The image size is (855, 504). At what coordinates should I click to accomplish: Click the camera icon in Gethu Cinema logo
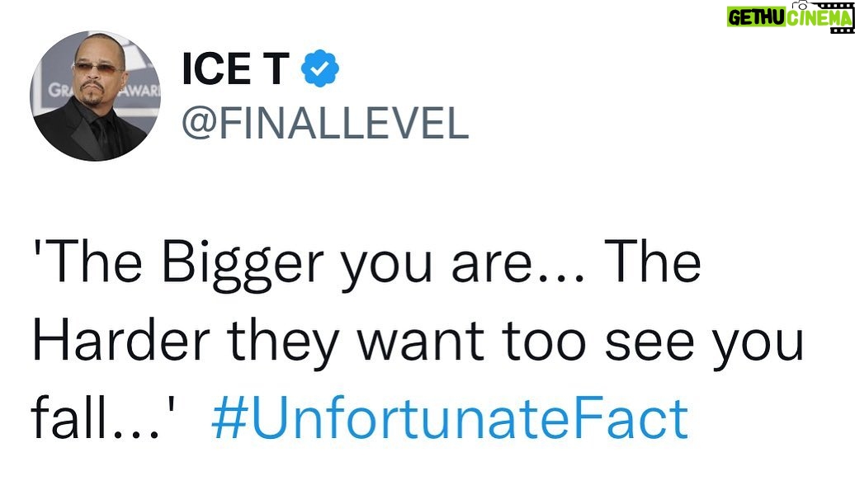801,5
